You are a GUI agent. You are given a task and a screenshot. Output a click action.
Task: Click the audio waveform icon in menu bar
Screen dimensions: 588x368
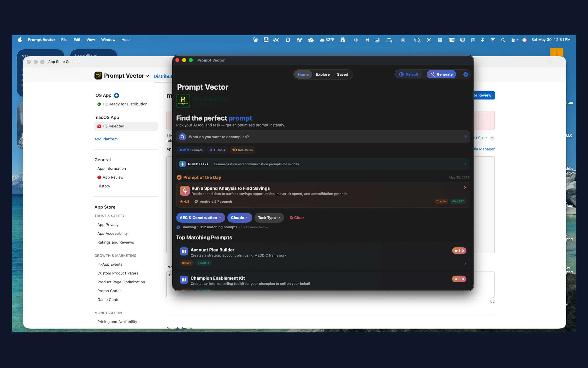point(355,40)
